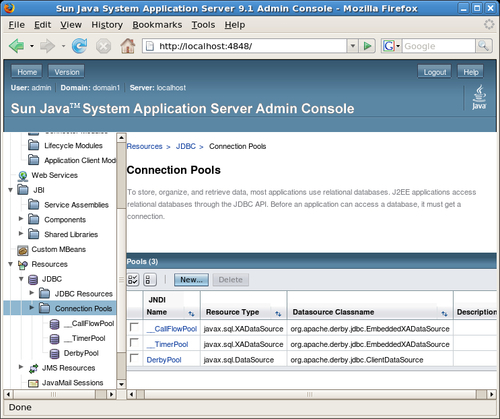Click the JDBC breadcrumb link

(186, 146)
